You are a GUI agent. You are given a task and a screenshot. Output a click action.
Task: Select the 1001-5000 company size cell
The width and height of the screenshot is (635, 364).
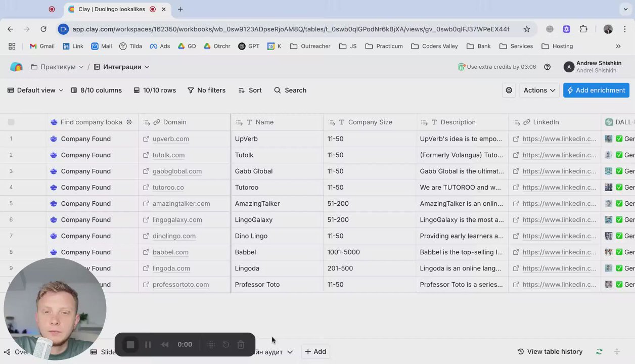click(x=370, y=252)
